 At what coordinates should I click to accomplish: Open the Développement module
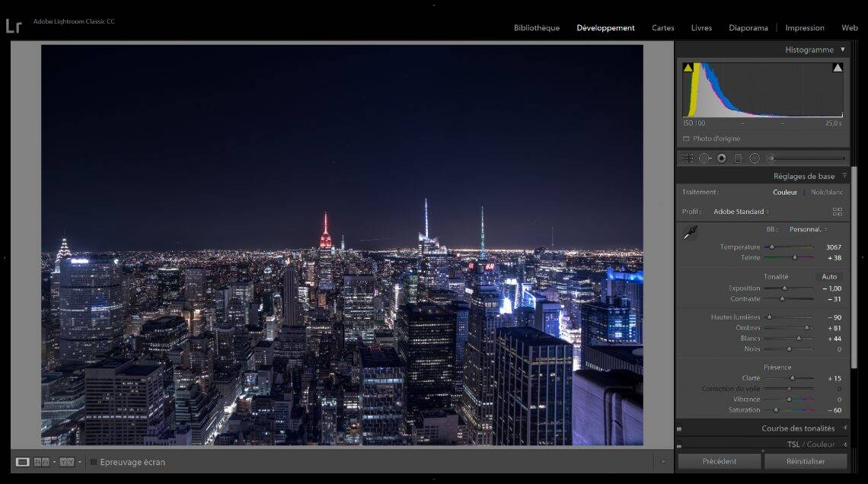click(605, 27)
